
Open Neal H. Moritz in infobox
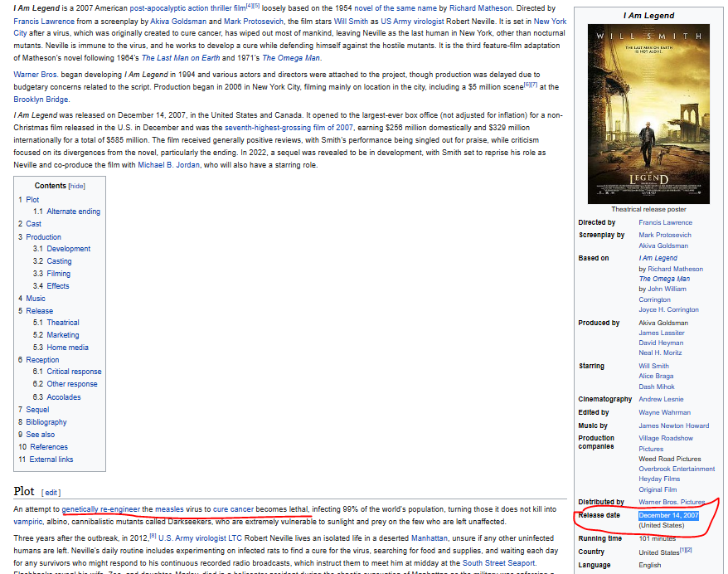[660, 353]
